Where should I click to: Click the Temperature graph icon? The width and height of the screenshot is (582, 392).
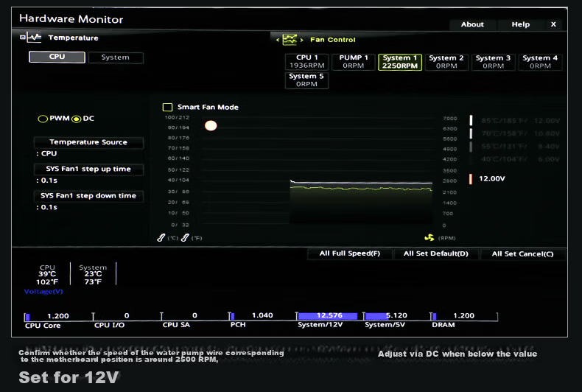tap(34, 37)
